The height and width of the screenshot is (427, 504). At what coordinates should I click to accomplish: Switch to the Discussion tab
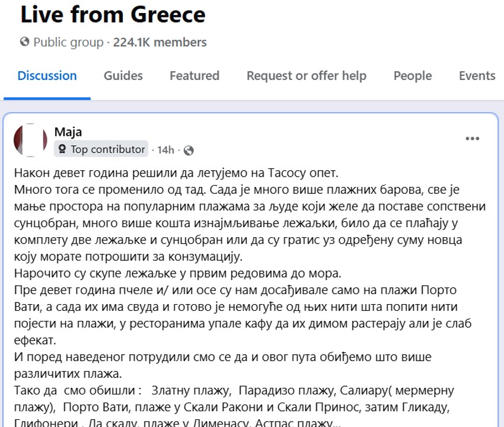pos(47,76)
